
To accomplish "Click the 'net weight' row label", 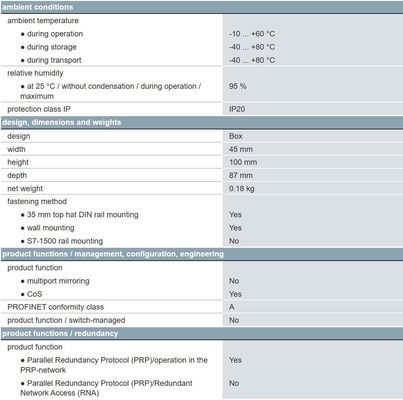I will (25, 189).
